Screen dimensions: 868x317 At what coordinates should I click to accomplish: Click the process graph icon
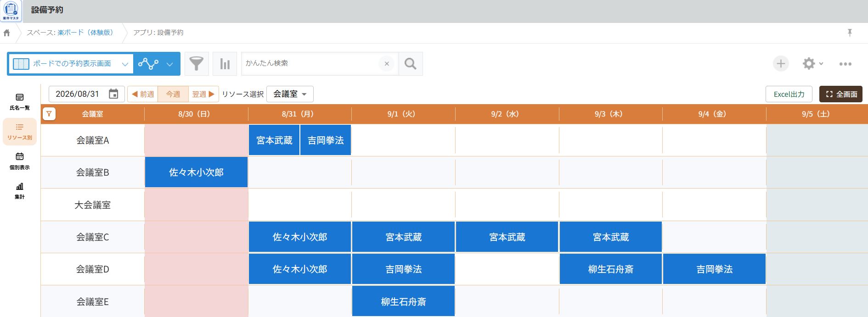click(x=148, y=64)
